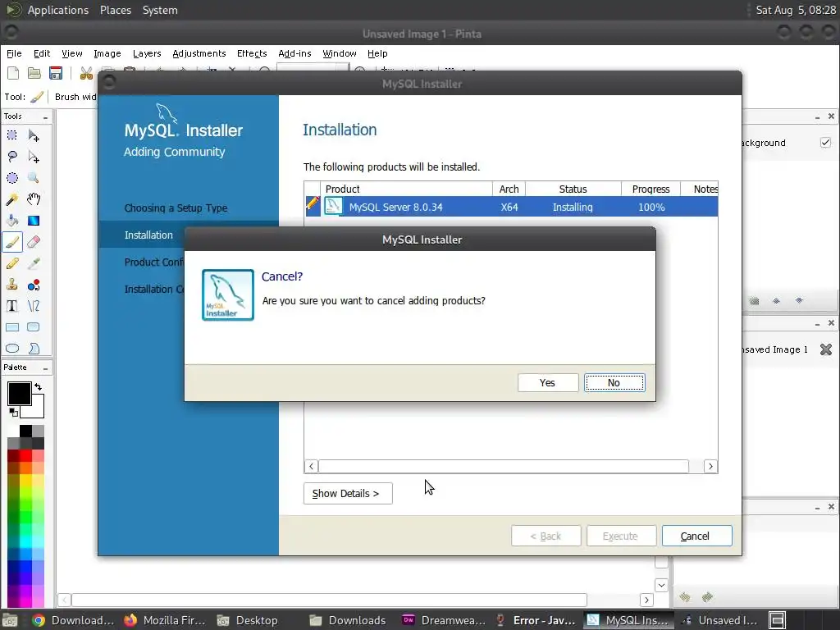Viewport: 840px width, 630px height.
Task: Select the Line/Curve tool in Pinta
Action: pyautogui.click(x=34, y=306)
